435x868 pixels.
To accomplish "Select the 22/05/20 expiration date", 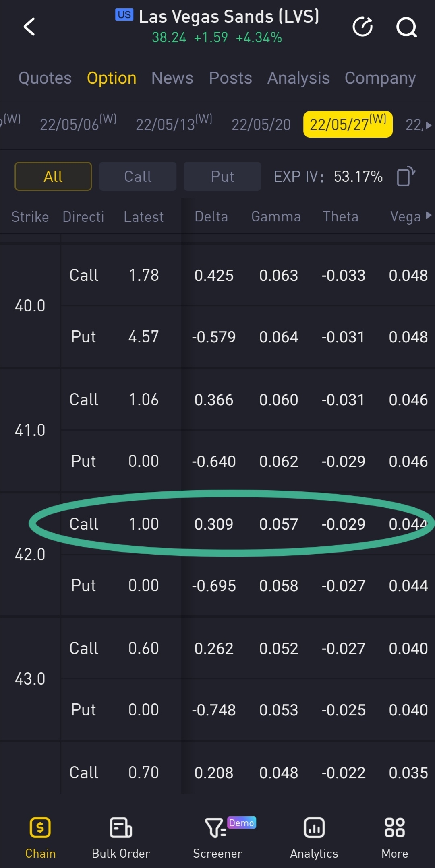I will coord(261,125).
